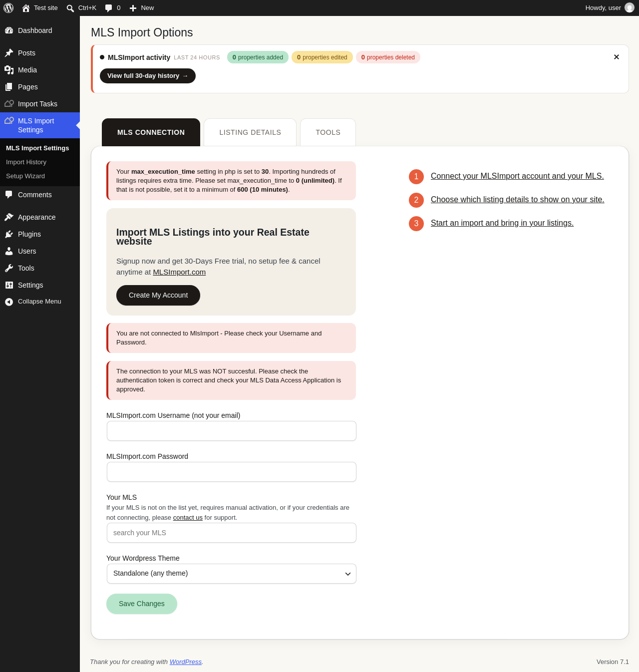Open the comments bubble icon in admin bar
Image resolution: width=639 pixels, height=672 pixels.
pos(108,8)
